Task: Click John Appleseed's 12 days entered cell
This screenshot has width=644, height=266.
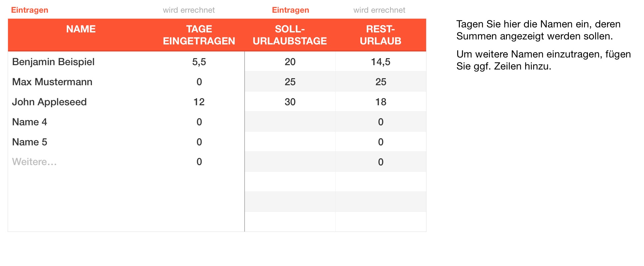Action: [x=199, y=102]
